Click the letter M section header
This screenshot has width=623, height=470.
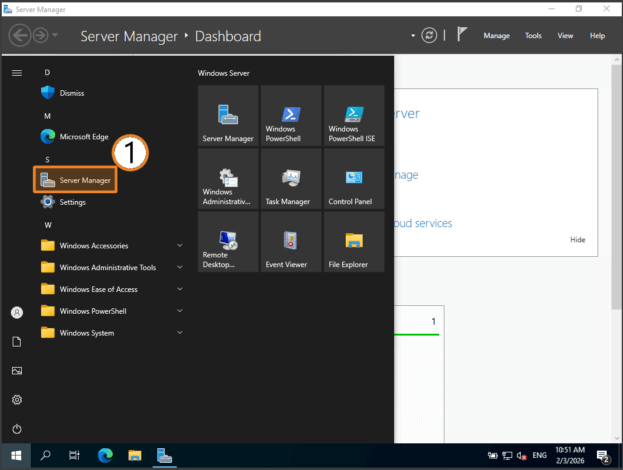click(47, 116)
